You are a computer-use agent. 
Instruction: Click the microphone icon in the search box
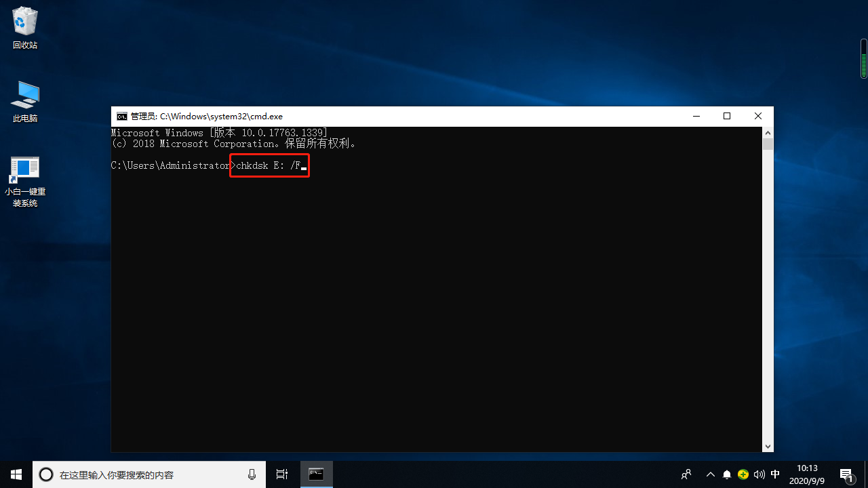[x=252, y=474]
